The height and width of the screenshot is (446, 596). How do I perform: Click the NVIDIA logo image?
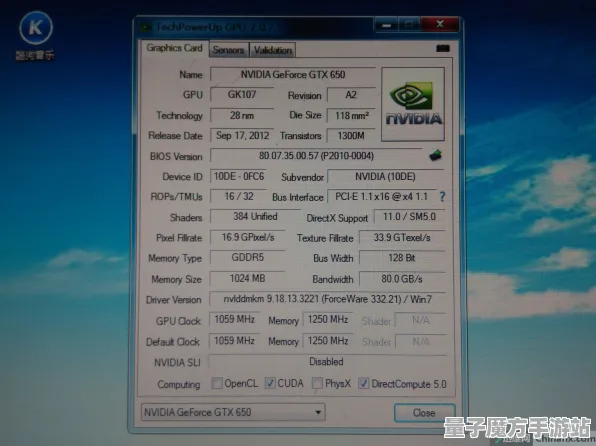click(413, 104)
